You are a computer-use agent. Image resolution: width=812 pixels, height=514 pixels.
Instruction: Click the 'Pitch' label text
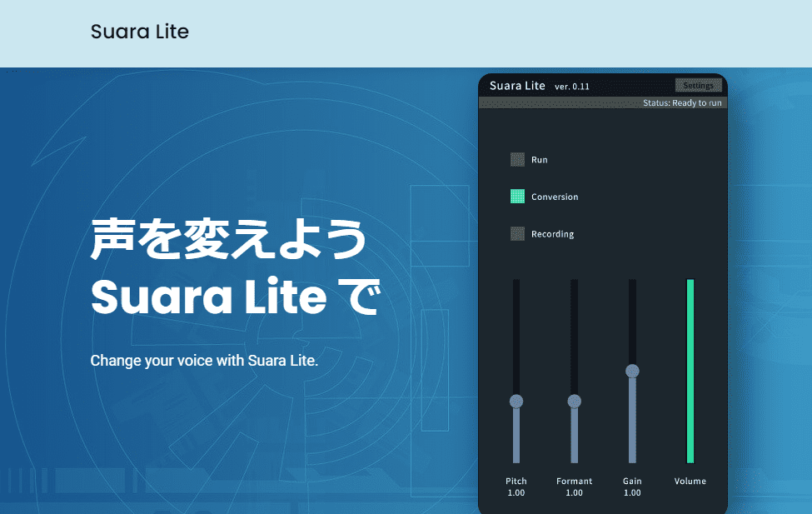tap(516, 481)
